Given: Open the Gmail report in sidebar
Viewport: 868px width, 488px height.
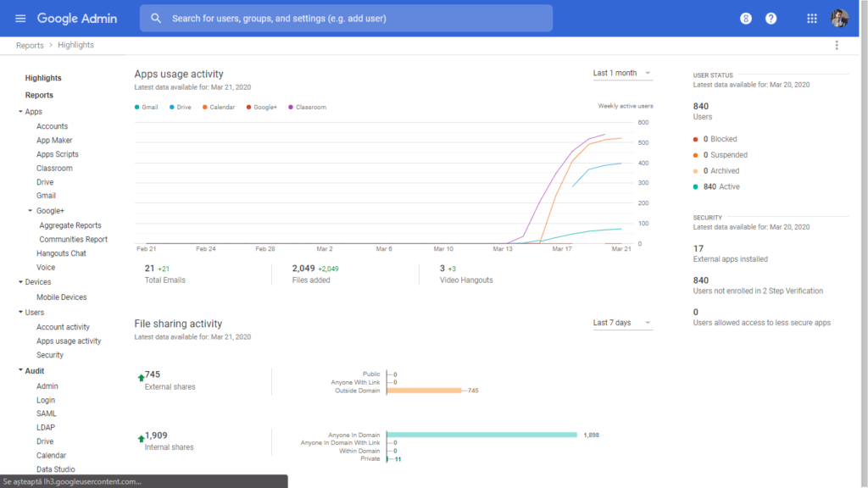Looking at the screenshot, I should pyautogui.click(x=46, y=196).
